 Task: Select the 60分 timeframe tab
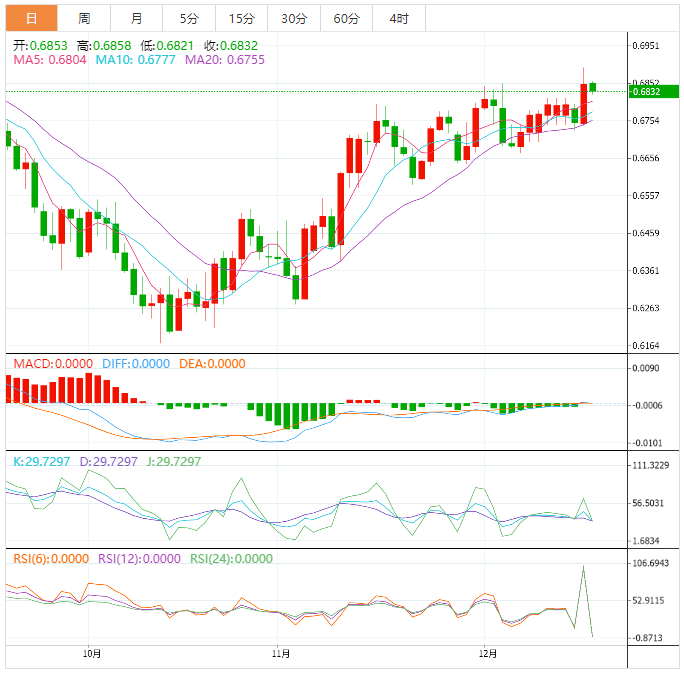pyautogui.click(x=346, y=18)
